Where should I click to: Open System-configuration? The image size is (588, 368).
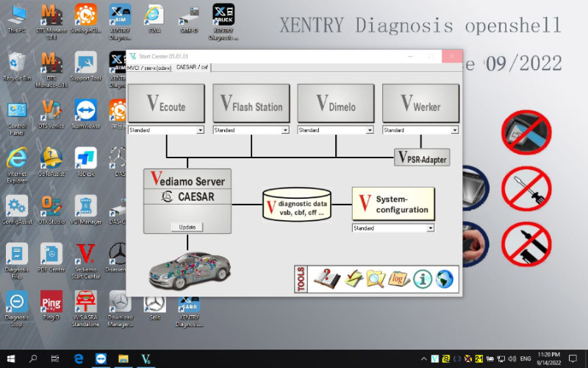(x=393, y=204)
